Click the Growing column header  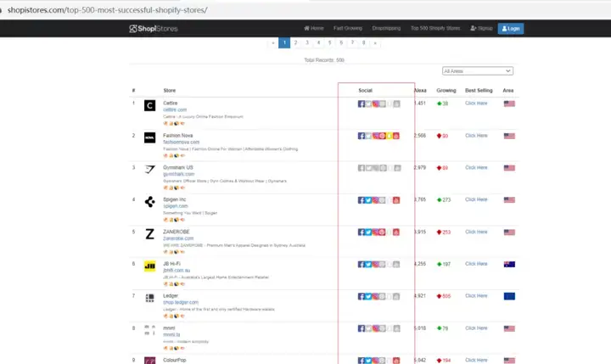(446, 91)
